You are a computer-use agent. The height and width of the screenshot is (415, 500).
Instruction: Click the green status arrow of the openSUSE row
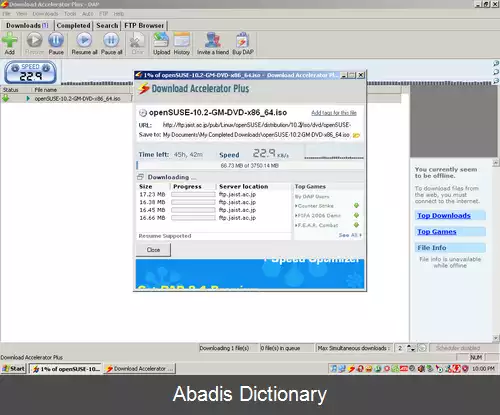6,99
